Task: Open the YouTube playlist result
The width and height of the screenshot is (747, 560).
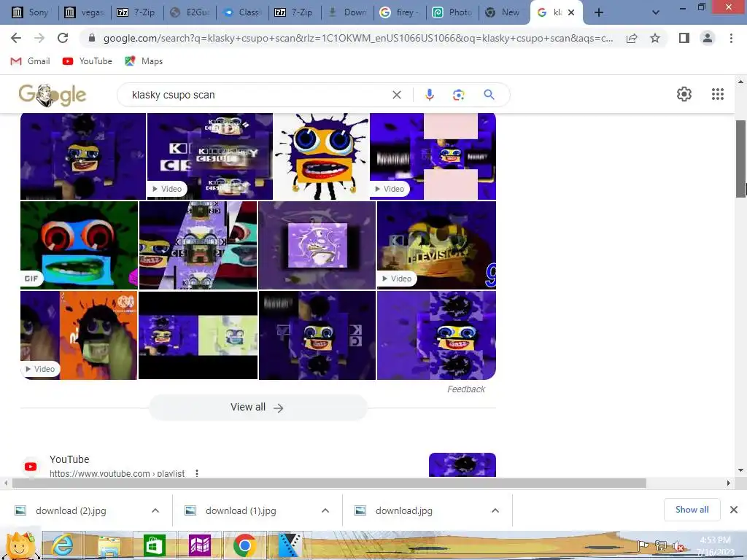Action: click(69, 459)
